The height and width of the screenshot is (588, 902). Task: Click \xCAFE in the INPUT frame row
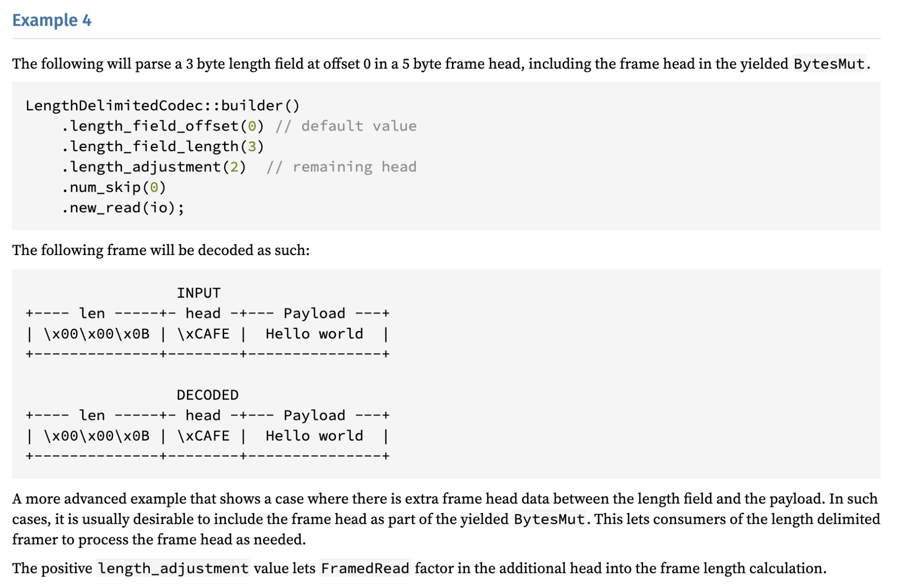tap(203, 334)
